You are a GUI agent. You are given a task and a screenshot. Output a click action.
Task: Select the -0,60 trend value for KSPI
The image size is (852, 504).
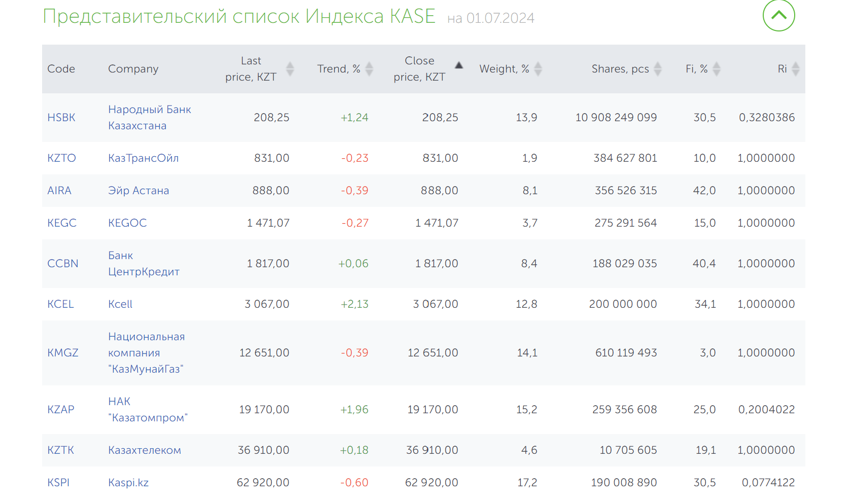pos(354,483)
